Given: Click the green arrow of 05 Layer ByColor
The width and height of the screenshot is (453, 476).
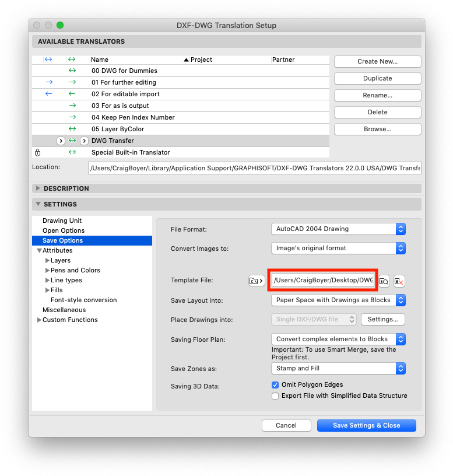Looking at the screenshot, I should click(72, 129).
